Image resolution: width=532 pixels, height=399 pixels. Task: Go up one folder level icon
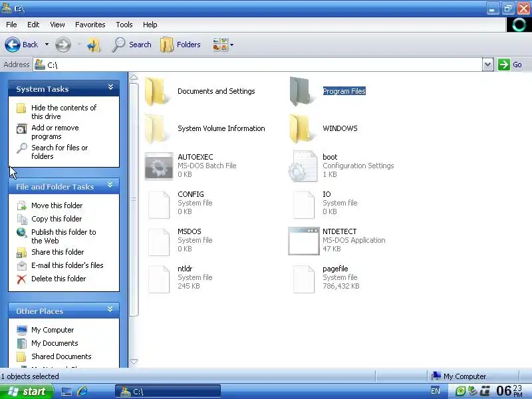click(x=94, y=45)
